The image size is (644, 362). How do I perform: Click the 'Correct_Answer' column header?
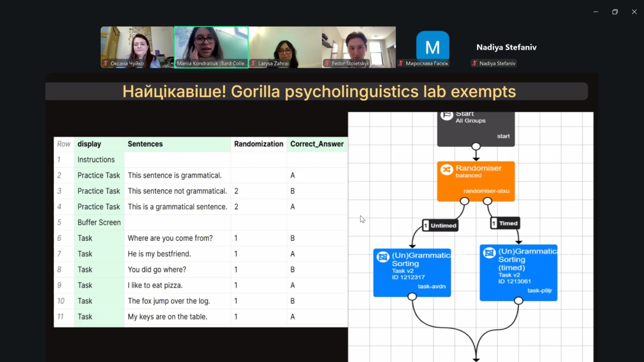point(317,144)
